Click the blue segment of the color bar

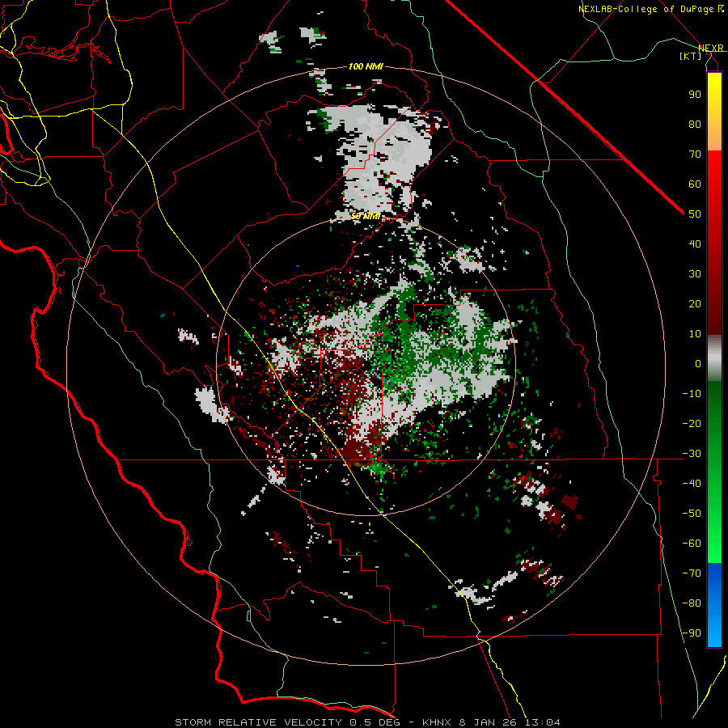(x=714, y=604)
